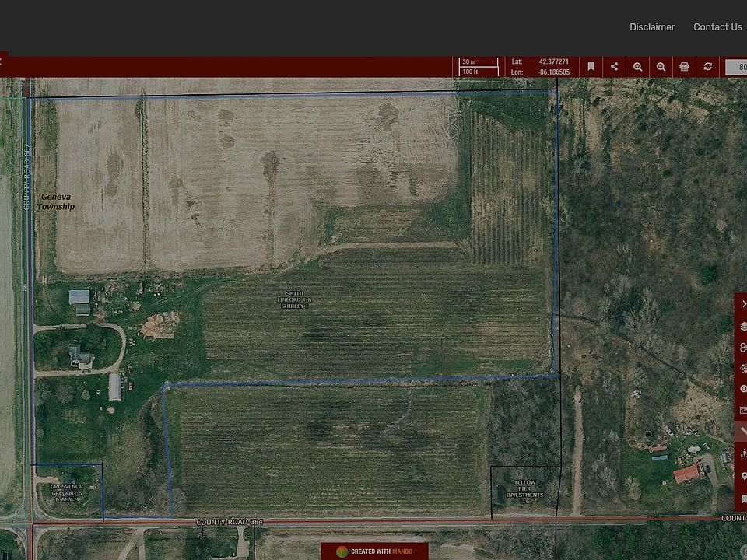Screen dimensions: 747x560
Task: Open the Contact Us link
Action: [x=717, y=27]
